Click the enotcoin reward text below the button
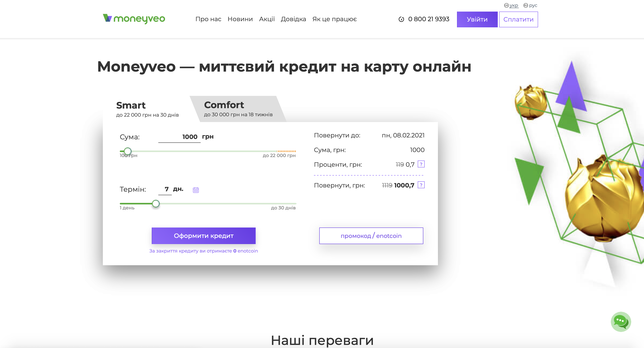 tap(204, 251)
